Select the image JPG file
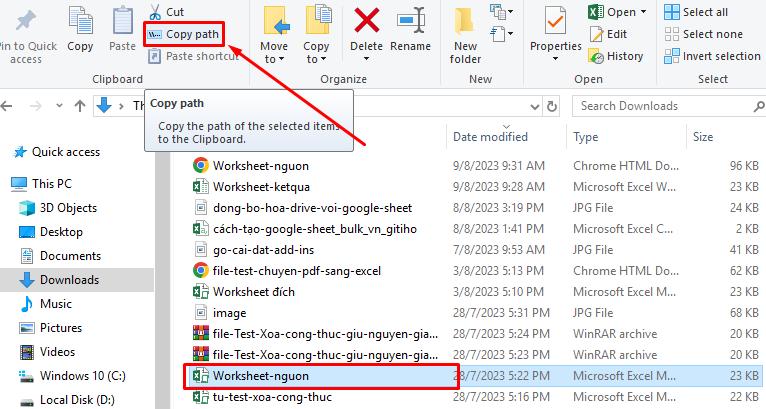The height and width of the screenshot is (409, 766). point(475,313)
